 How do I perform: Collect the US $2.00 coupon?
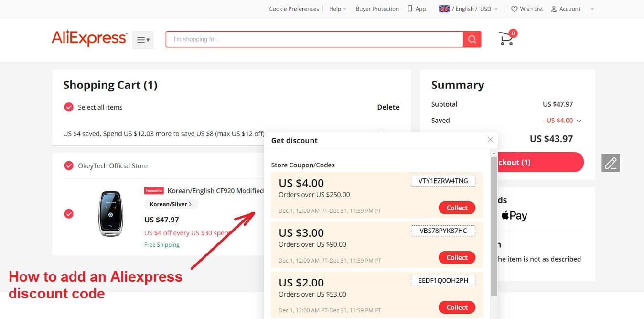click(x=457, y=308)
